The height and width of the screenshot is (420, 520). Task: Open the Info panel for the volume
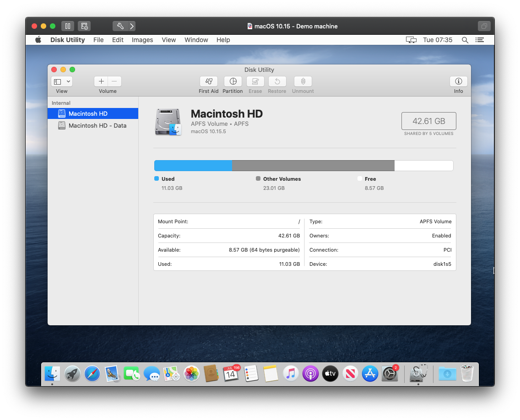coord(458,81)
